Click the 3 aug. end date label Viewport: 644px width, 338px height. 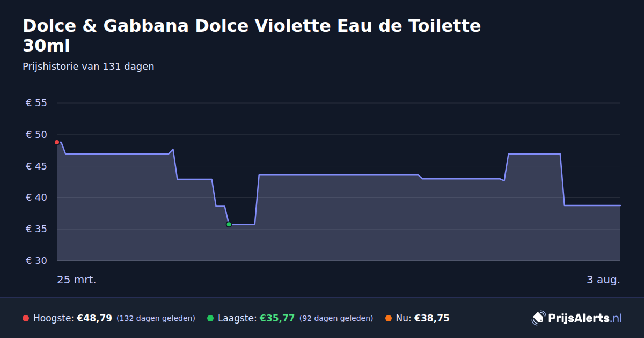tap(603, 280)
